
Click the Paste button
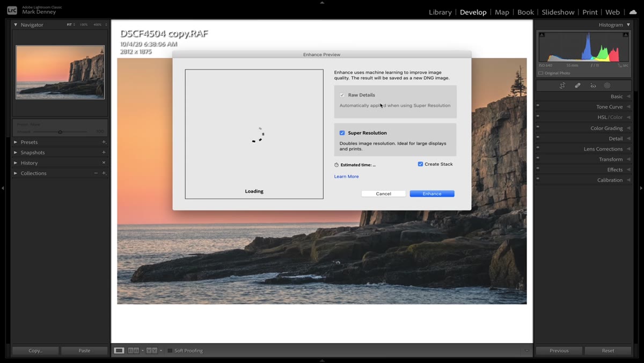point(84,351)
